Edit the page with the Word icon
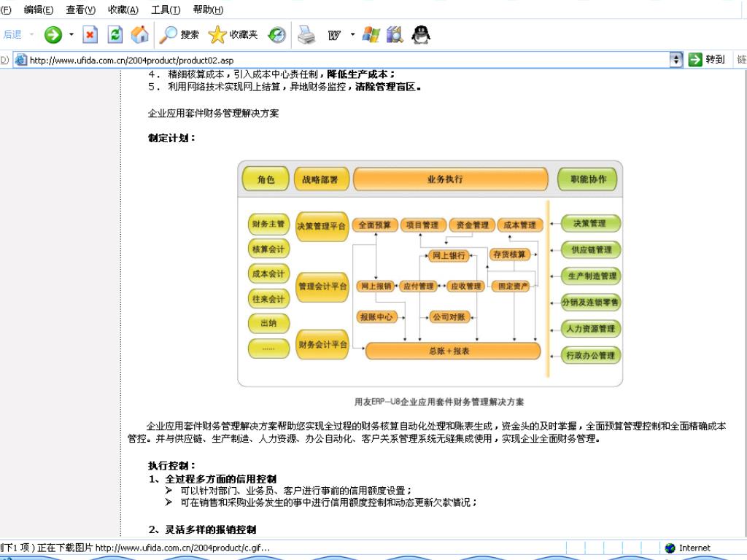Image resolution: width=747 pixels, height=560 pixels. click(x=334, y=35)
